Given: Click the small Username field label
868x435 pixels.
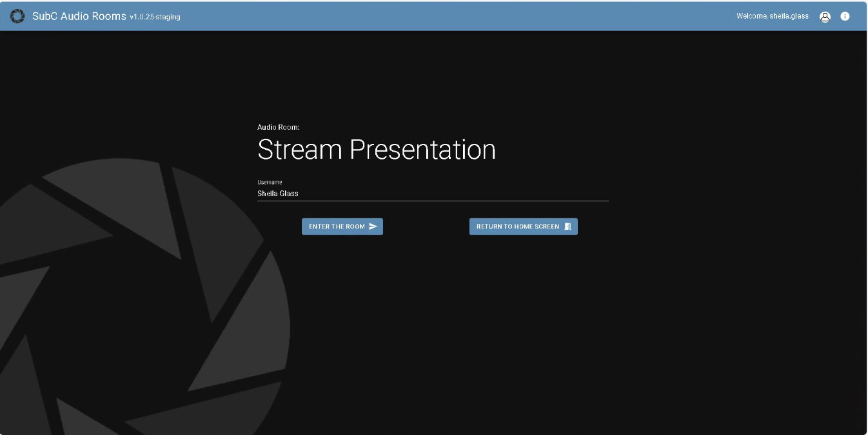Looking at the screenshot, I should point(270,183).
